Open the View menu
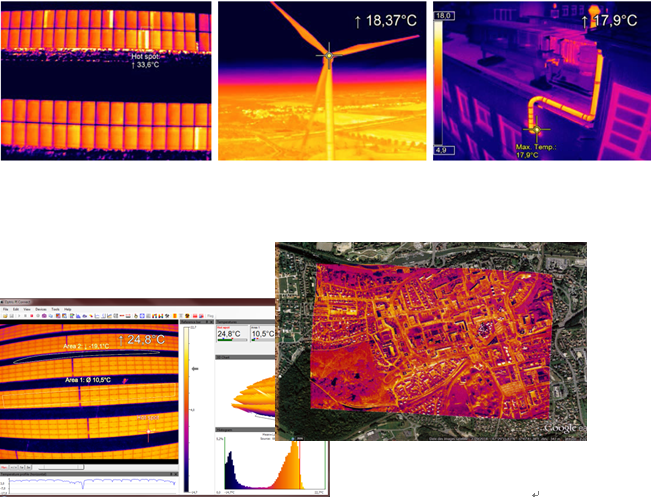The height and width of the screenshot is (497, 651). [x=27, y=309]
